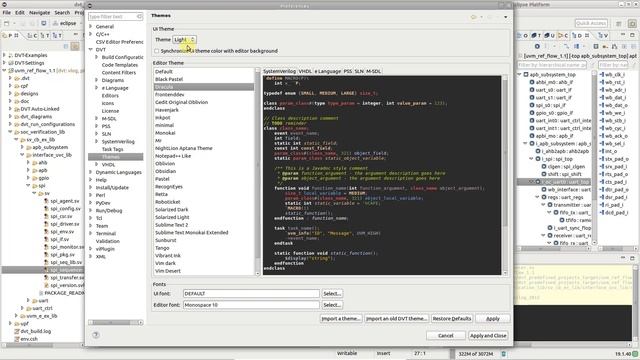This screenshot has height=360, width=640.
Task: Click the monitor icon in Eclipse toolbar
Action: click(x=44, y=23)
